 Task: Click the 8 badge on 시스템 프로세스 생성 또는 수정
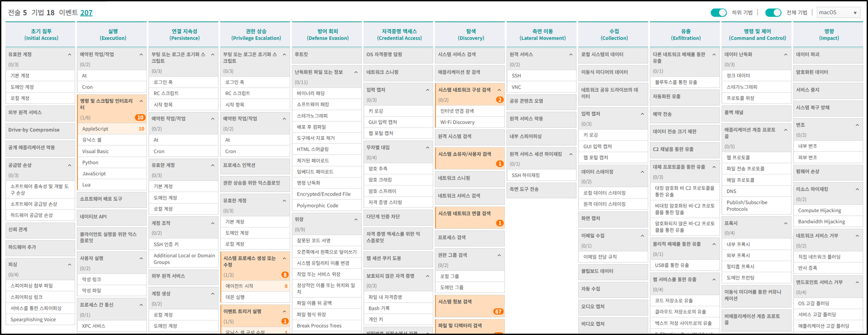pyautogui.click(x=285, y=275)
